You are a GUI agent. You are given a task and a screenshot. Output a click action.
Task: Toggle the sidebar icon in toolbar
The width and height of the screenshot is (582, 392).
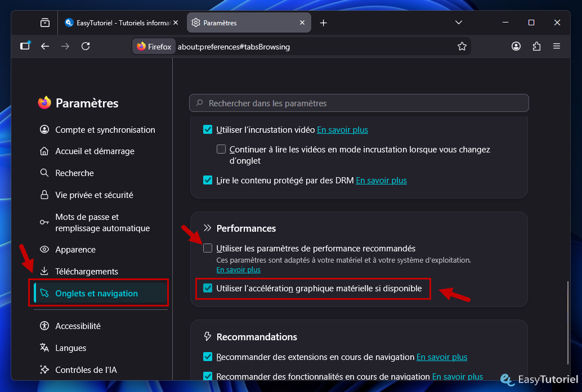[x=25, y=46]
